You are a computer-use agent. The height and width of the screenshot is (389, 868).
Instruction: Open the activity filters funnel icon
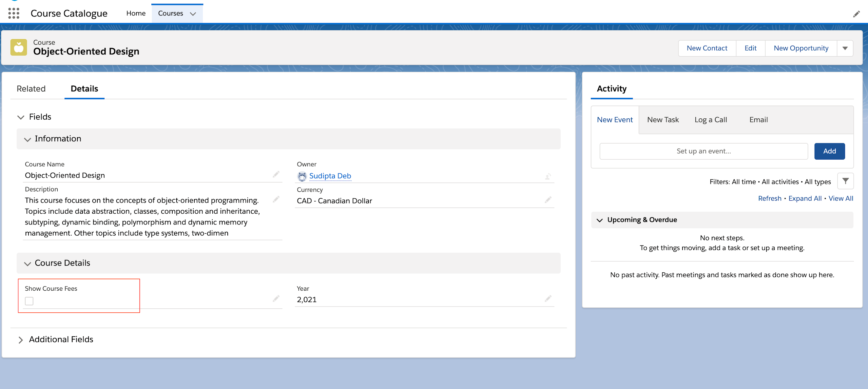[845, 181]
